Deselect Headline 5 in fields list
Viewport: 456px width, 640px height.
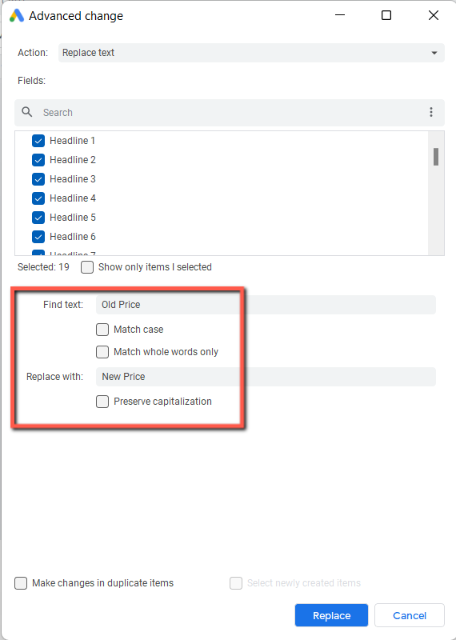click(38, 218)
